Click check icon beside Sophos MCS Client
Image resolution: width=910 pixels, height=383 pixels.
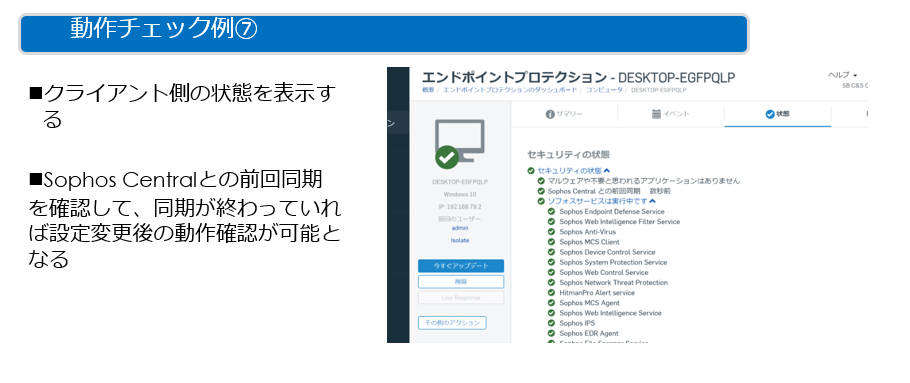point(551,242)
